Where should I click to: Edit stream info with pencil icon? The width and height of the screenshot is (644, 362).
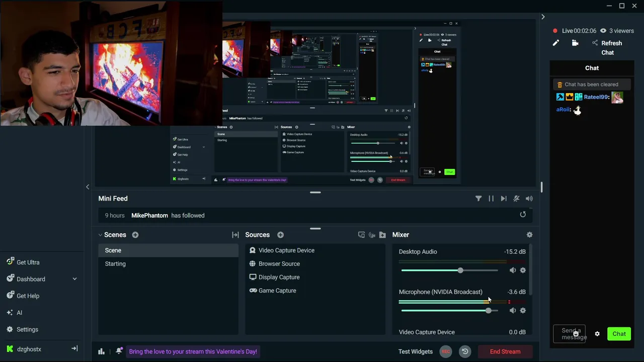pos(556,43)
